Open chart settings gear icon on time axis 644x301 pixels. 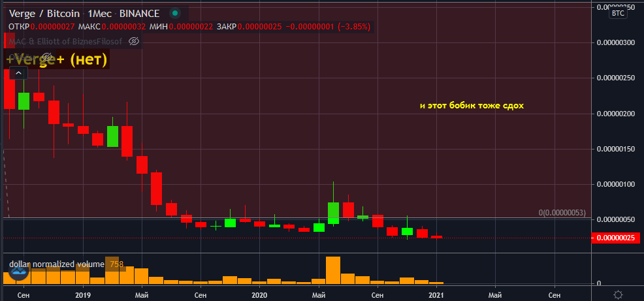(618, 294)
